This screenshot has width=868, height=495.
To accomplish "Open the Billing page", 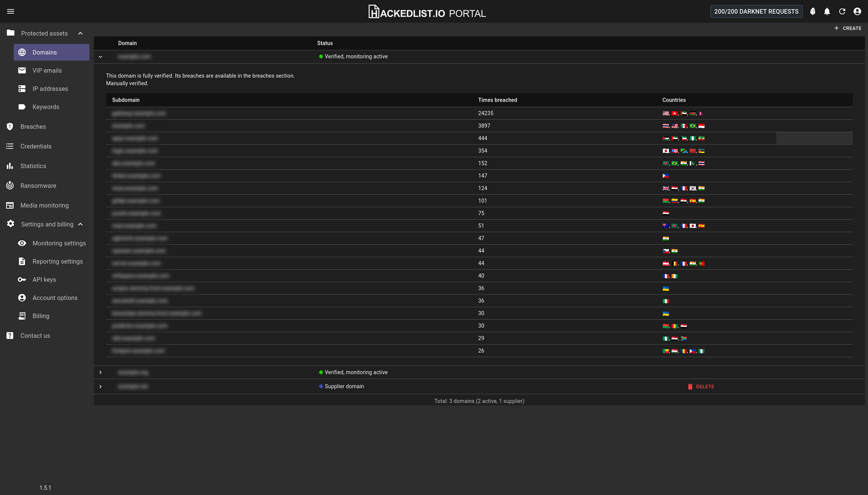I will click(x=40, y=316).
